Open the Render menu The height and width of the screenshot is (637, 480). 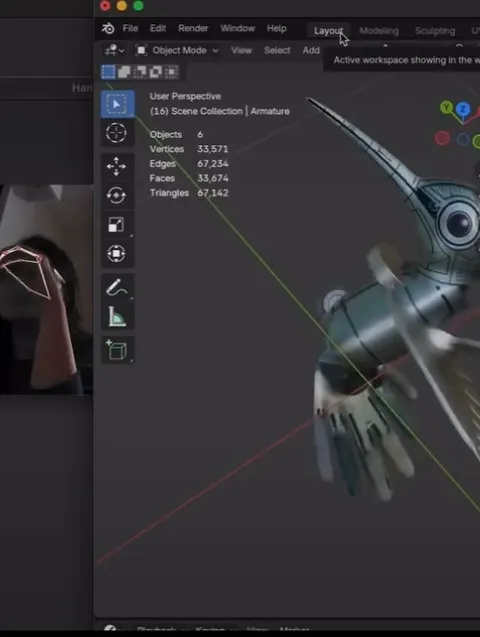(193, 28)
